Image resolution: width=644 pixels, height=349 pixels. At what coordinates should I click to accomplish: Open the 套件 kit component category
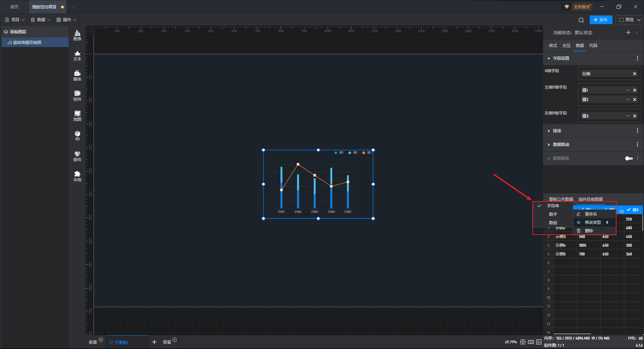77,156
